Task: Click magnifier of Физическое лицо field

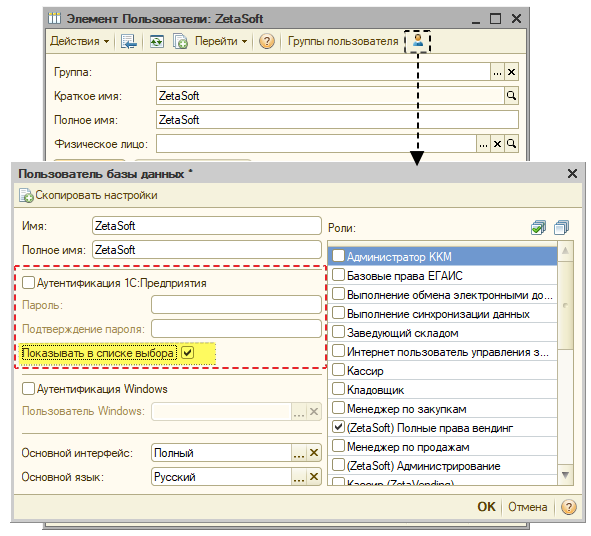Action: point(511,144)
